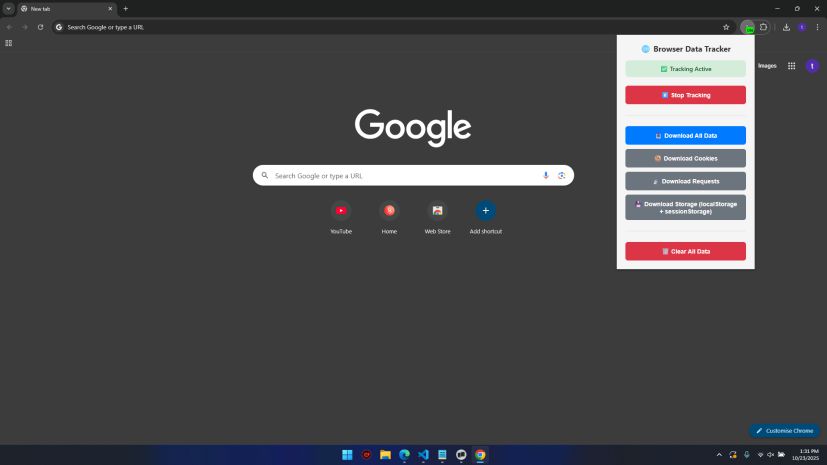This screenshot has width=827, height=465.
Task: Open the Web Store shortcut
Action: tap(437, 217)
